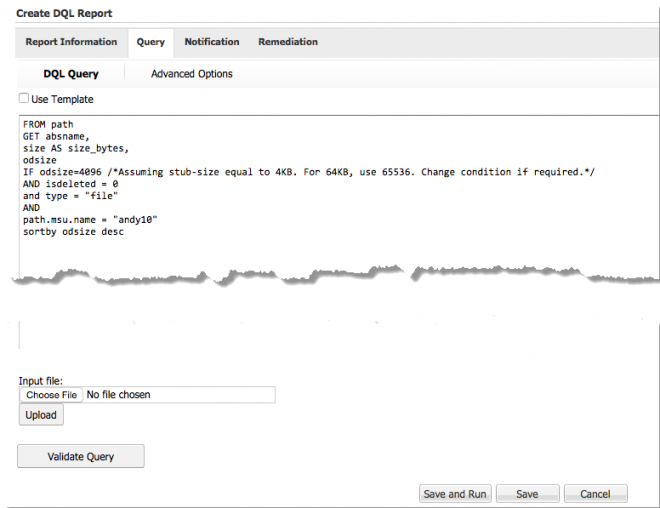Click the Cancel button
Image resolution: width=660 pixels, height=508 pixels.
pos(595,494)
